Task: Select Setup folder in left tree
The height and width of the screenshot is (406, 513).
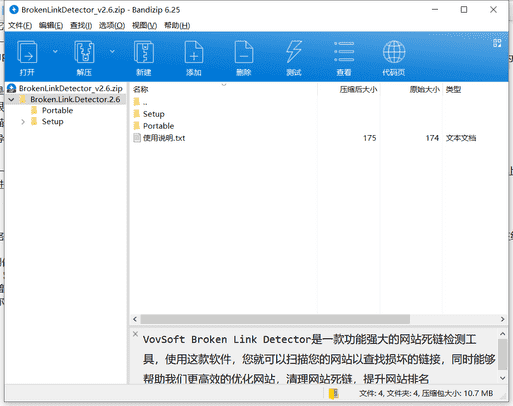Action: click(52, 122)
